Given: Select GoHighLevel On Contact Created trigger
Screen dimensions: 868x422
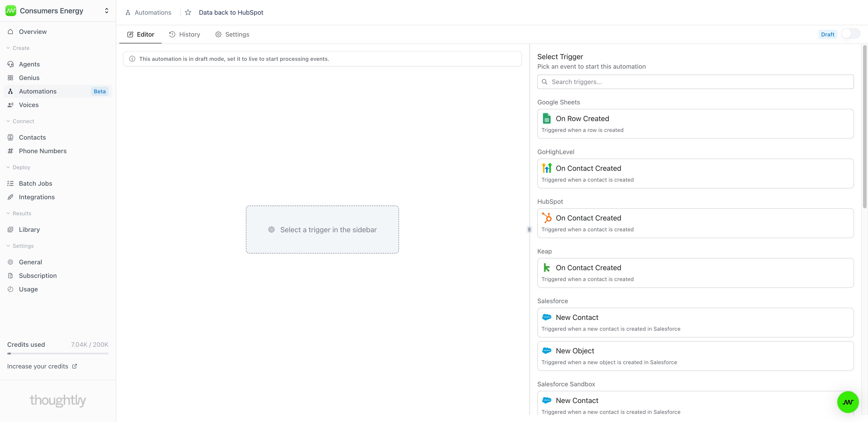Looking at the screenshot, I should [x=695, y=173].
